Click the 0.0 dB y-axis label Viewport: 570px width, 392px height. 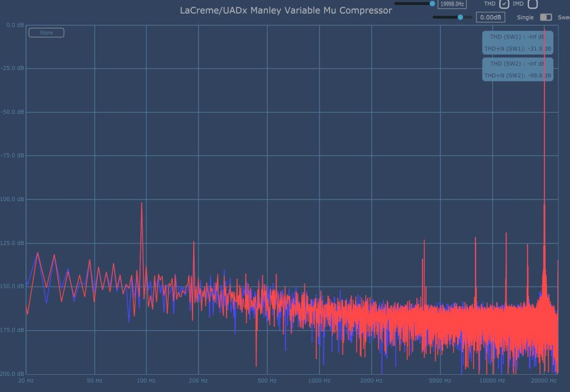(x=14, y=25)
